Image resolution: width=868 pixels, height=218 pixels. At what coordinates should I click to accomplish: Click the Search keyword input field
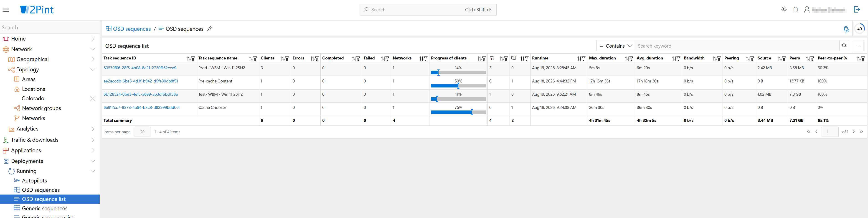pos(737,46)
